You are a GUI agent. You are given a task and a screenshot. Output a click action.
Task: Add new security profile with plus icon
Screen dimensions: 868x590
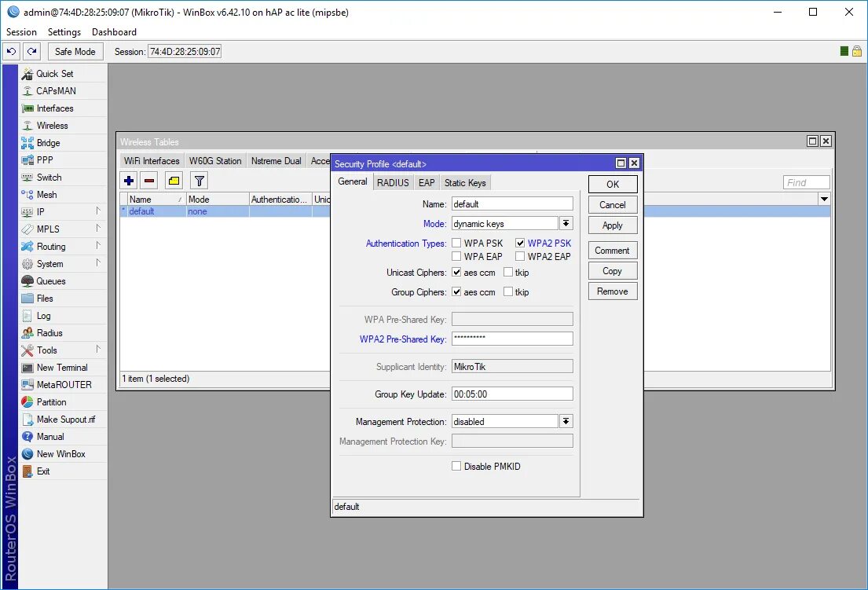pyautogui.click(x=128, y=181)
